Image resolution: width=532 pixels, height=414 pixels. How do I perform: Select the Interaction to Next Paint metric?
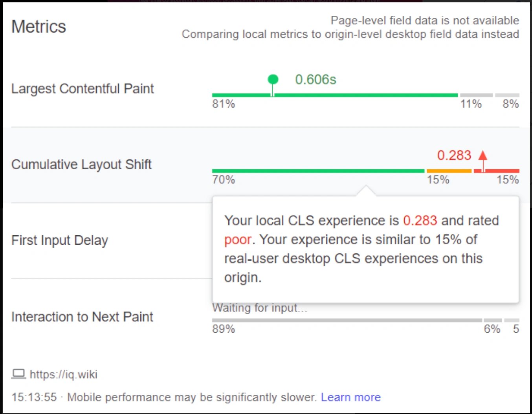[82, 317]
